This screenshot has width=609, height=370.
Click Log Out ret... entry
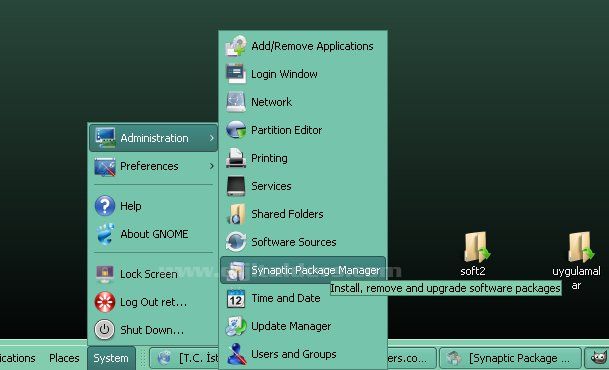153,302
